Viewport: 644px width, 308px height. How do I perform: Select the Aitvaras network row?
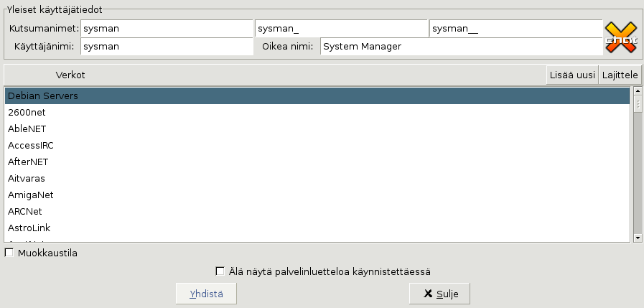(x=317, y=178)
